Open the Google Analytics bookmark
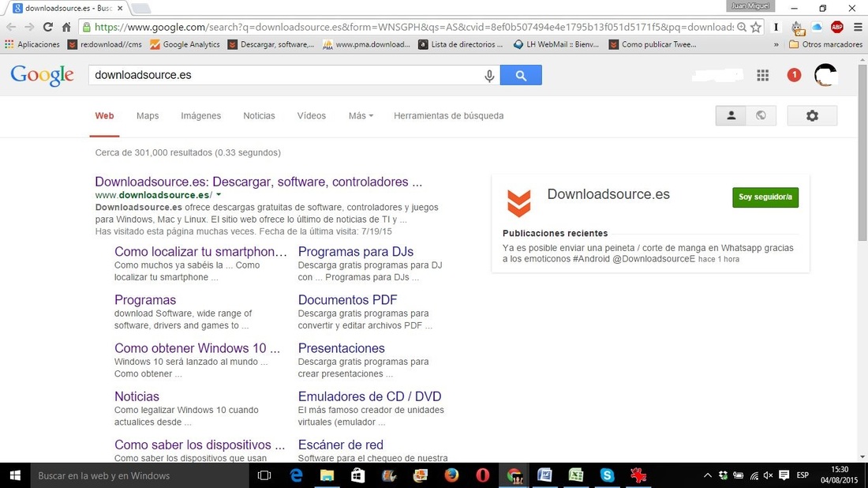 pyautogui.click(x=185, y=44)
